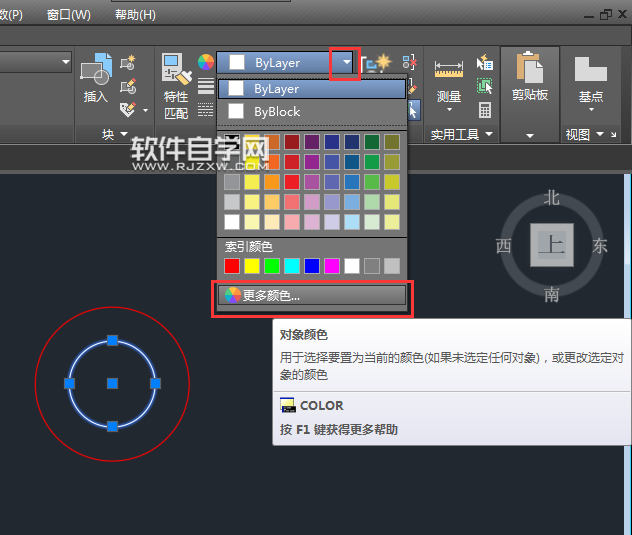
Task: Click the ungroup icon with red X
Action: pos(410,62)
